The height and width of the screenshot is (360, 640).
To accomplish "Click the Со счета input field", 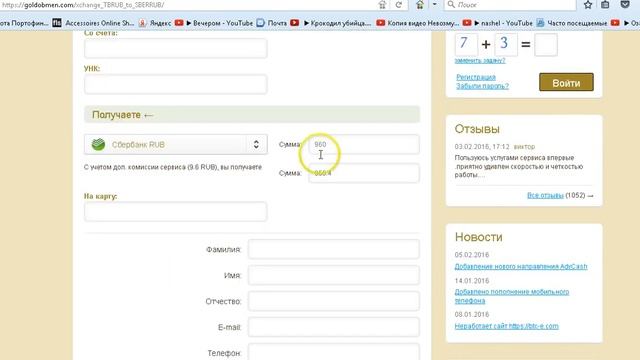I will coord(176,48).
